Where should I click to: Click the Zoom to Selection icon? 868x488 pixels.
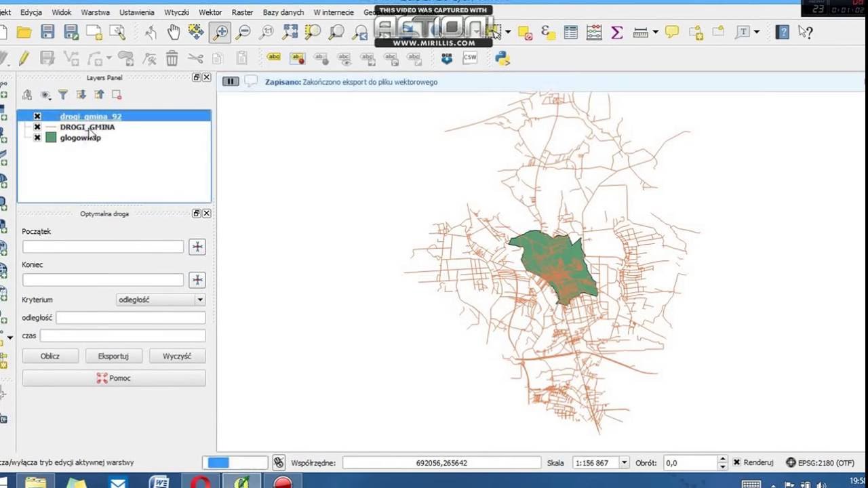(313, 32)
